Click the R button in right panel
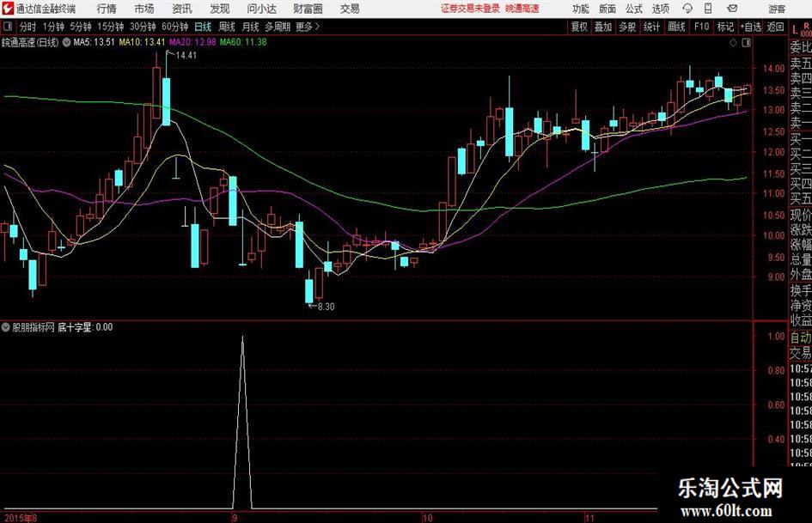This screenshot has width=812, height=523. pos(806,26)
